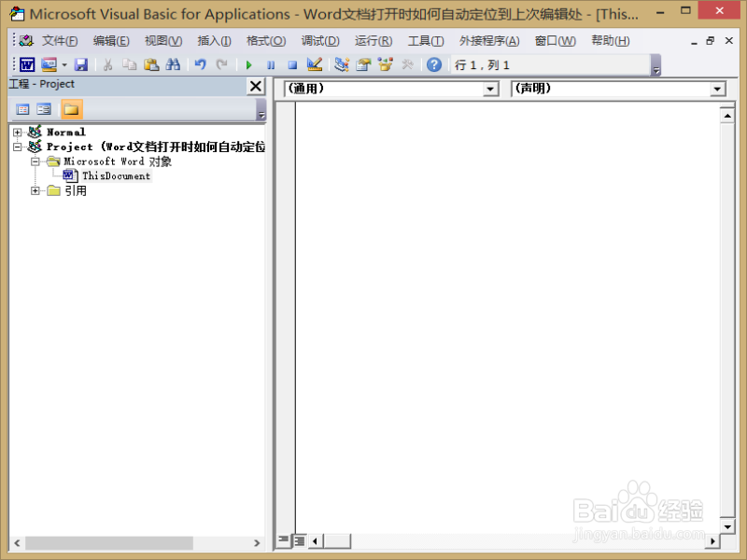This screenshot has height=560, width=747.
Task: Click code window scroll left arrow
Action: click(315, 541)
